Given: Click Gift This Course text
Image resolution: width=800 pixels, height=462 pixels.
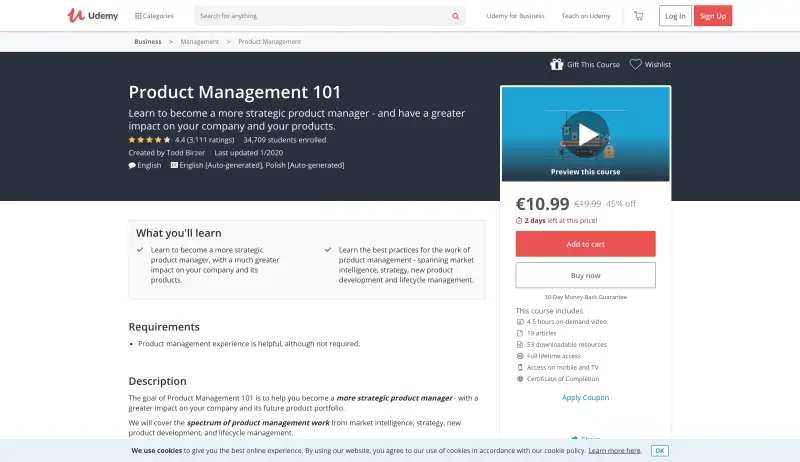Looking at the screenshot, I should [x=593, y=65].
